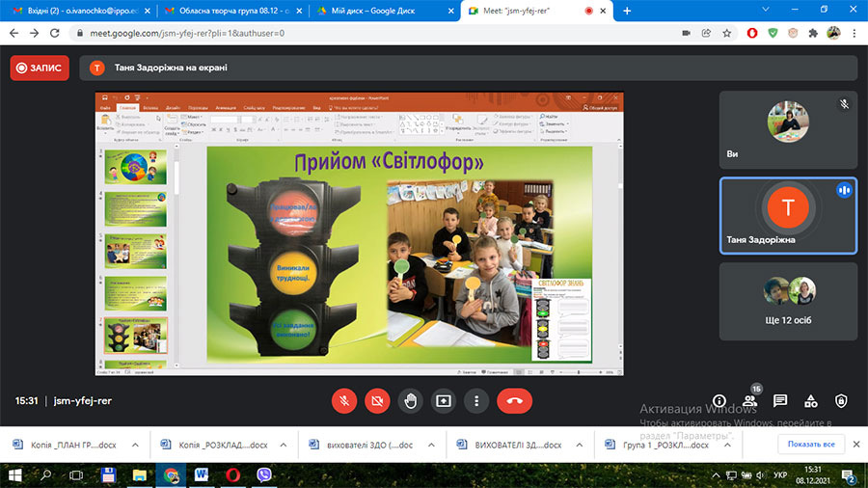868x488 pixels.
Task: Open the green shield extension icon
Action: [773, 33]
